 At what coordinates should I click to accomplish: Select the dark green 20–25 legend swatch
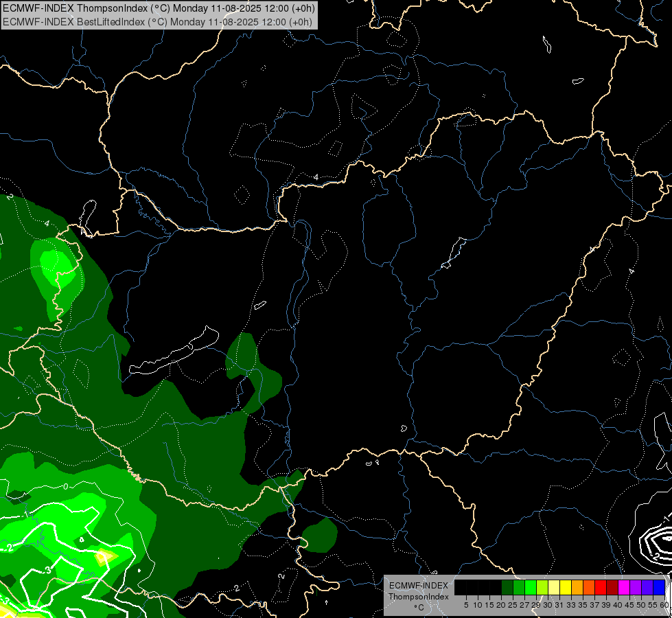(x=507, y=587)
